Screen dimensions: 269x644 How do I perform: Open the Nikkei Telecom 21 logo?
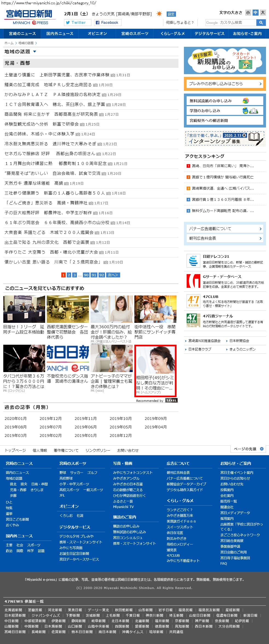(x=193, y=260)
